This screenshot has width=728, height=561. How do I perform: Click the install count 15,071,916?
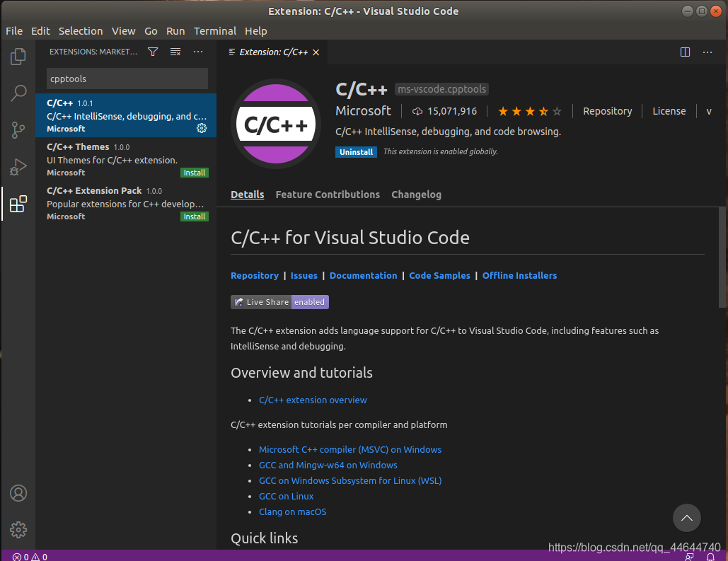click(444, 112)
